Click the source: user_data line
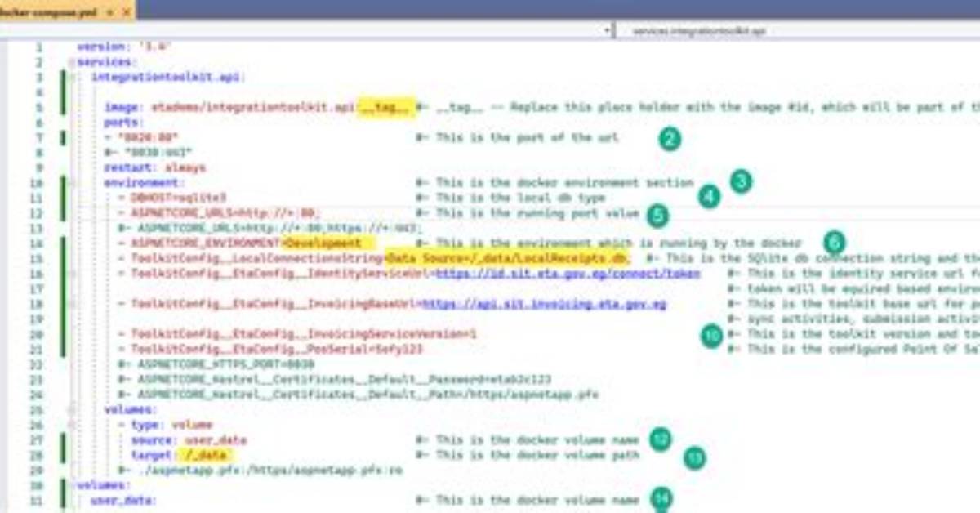The image size is (980, 513). [x=189, y=439]
